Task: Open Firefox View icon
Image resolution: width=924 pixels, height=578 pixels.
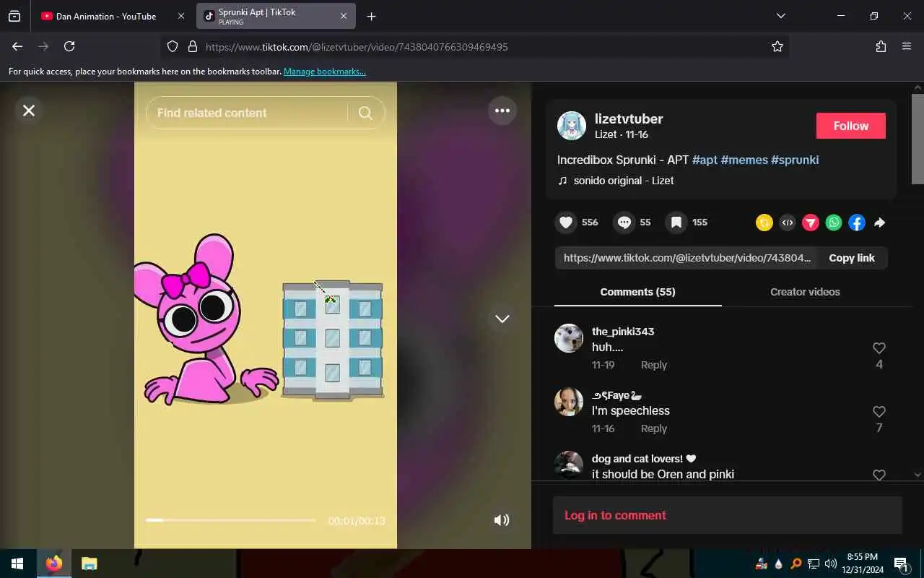Action: pyautogui.click(x=14, y=16)
